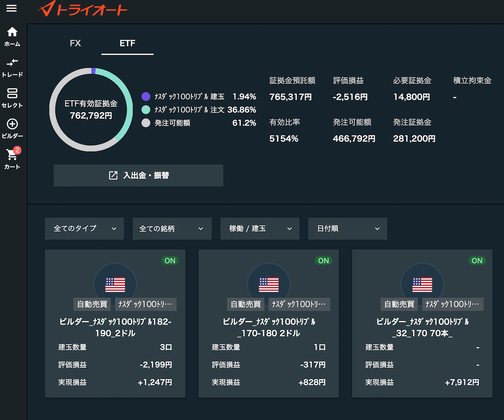
Task: Click 61.2% legend percentage
Action: [x=244, y=123]
